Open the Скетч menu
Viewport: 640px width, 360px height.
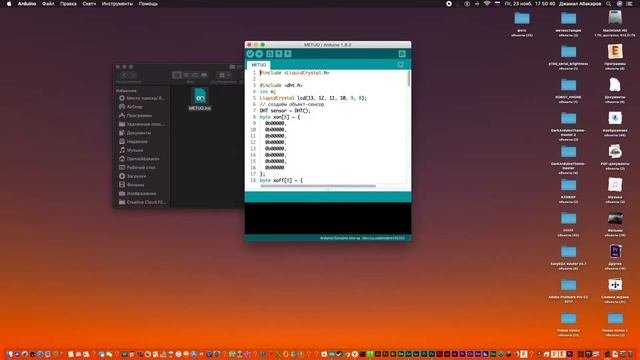coord(89,4)
